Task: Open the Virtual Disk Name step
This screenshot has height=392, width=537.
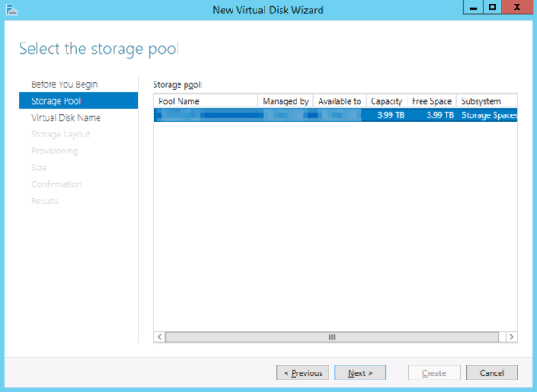Action: click(x=66, y=117)
